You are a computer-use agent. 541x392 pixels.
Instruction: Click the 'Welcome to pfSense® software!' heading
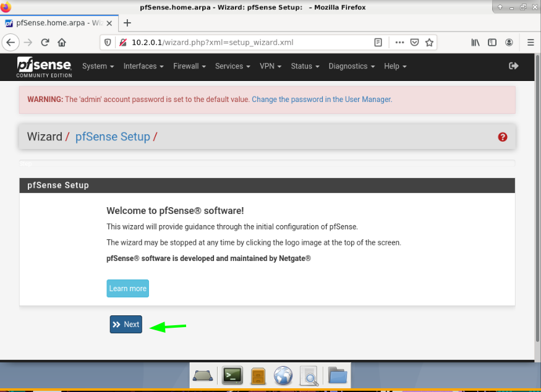pyautogui.click(x=175, y=211)
